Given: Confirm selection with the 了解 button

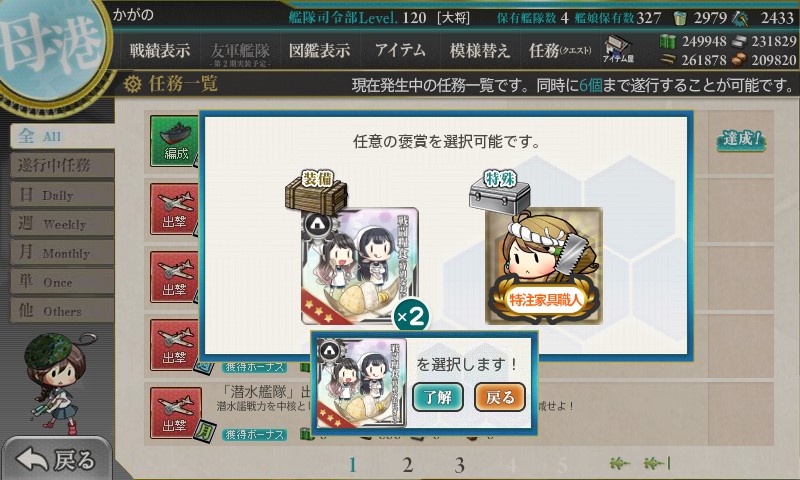Looking at the screenshot, I should coord(438,396).
